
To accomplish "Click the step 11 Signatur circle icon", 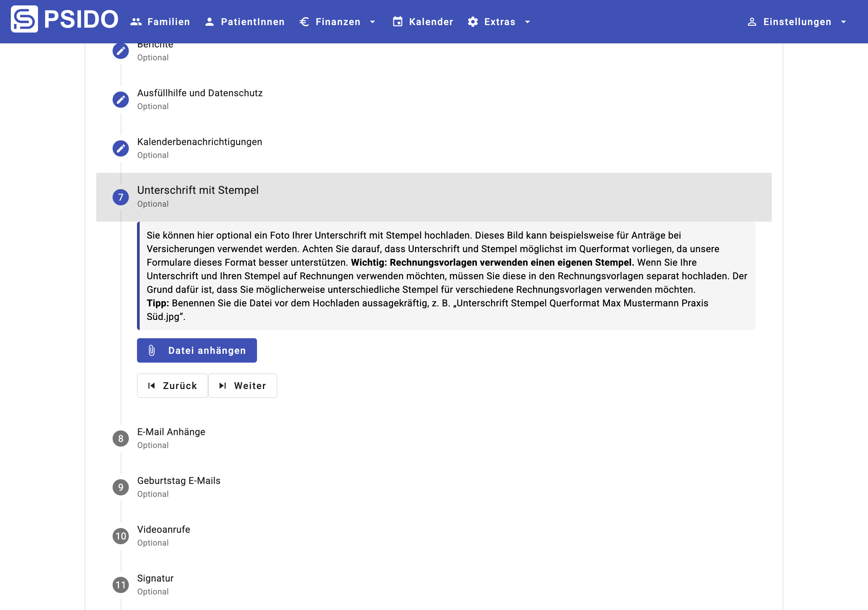I will [x=121, y=585].
